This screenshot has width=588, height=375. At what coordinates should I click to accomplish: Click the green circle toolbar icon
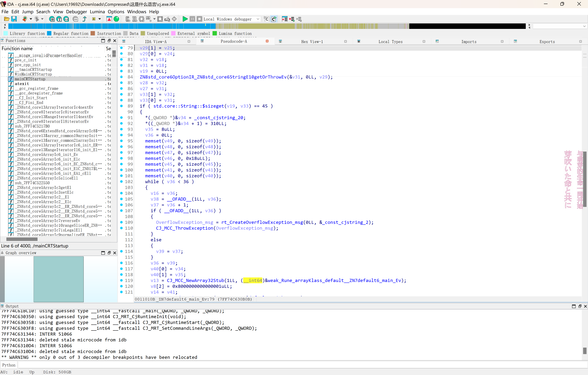pyautogui.click(x=117, y=19)
